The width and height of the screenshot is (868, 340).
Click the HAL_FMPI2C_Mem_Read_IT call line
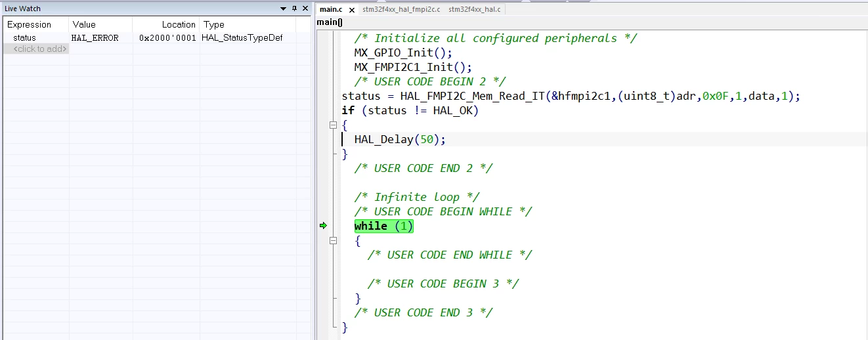click(571, 96)
